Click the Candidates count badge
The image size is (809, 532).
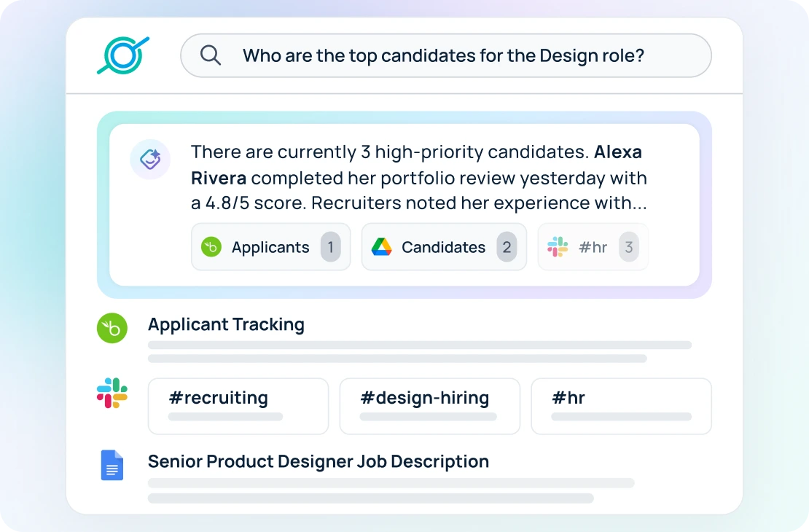507,247
